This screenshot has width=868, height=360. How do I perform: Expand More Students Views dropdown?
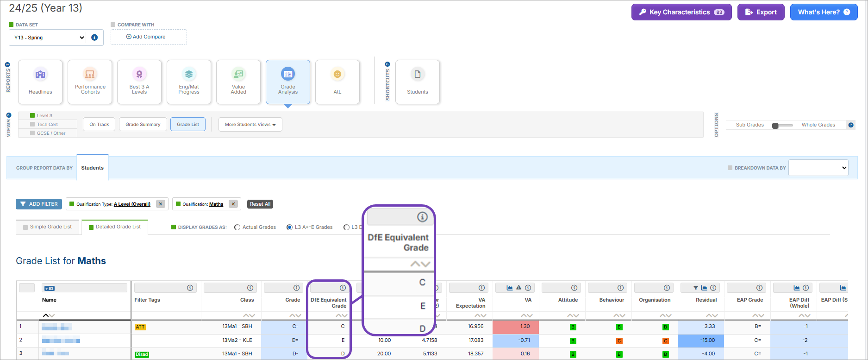[x=250, y=125]
